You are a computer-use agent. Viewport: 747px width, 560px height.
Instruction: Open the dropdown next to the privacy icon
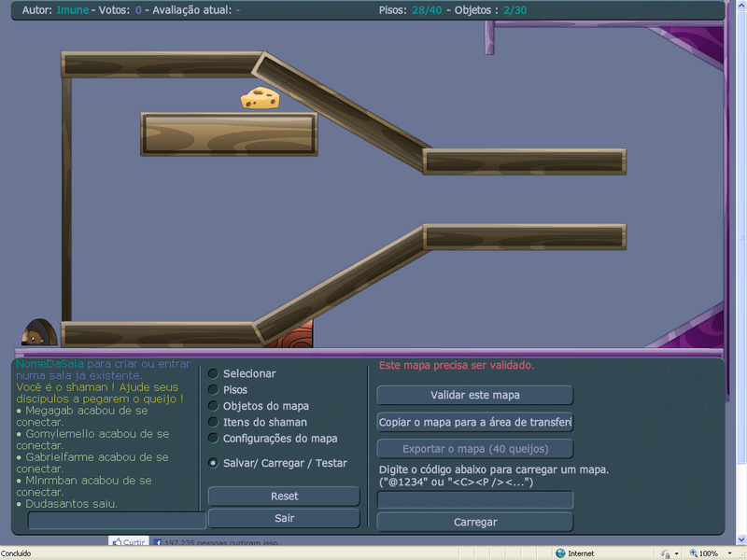676,552
